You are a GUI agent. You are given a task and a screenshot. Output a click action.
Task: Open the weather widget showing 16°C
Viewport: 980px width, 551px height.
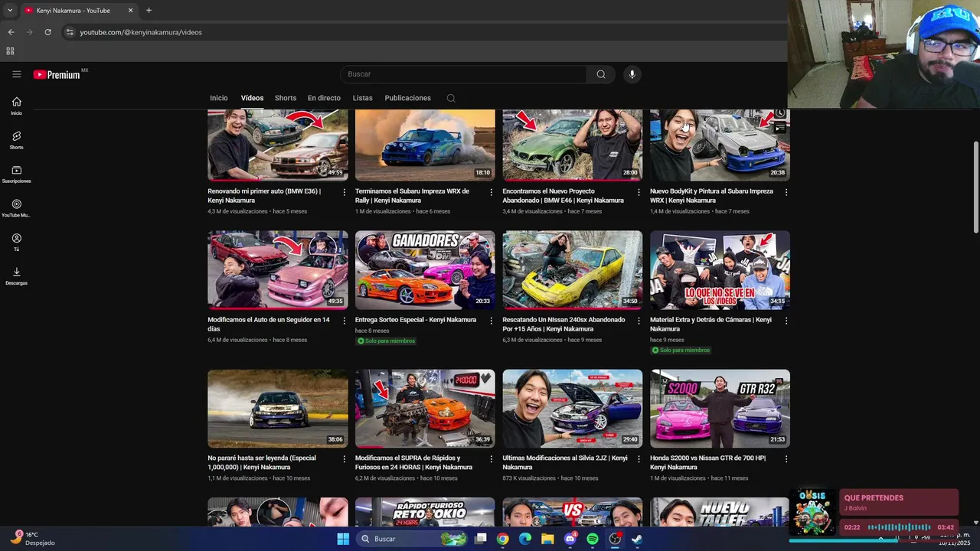pyautogui.click(x=32, y=539)
